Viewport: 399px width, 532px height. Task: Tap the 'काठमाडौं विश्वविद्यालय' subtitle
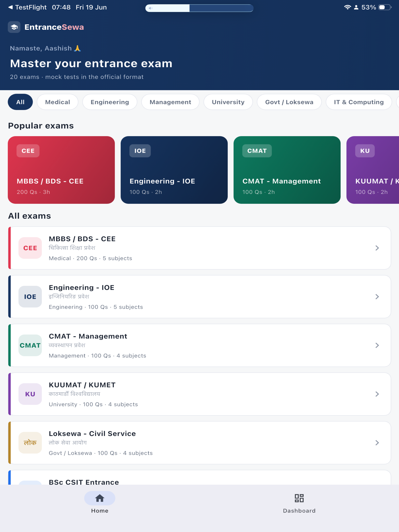[x=74, y=394]
